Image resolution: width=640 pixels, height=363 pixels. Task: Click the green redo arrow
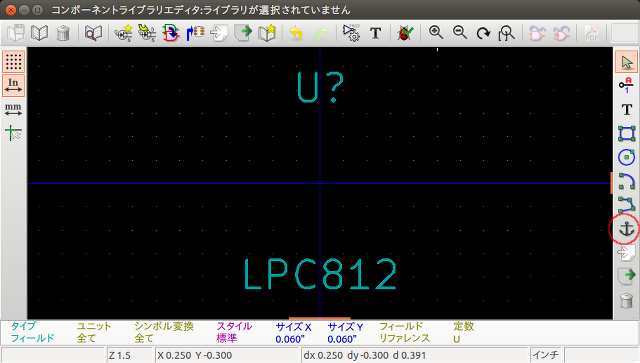[321, 33]
